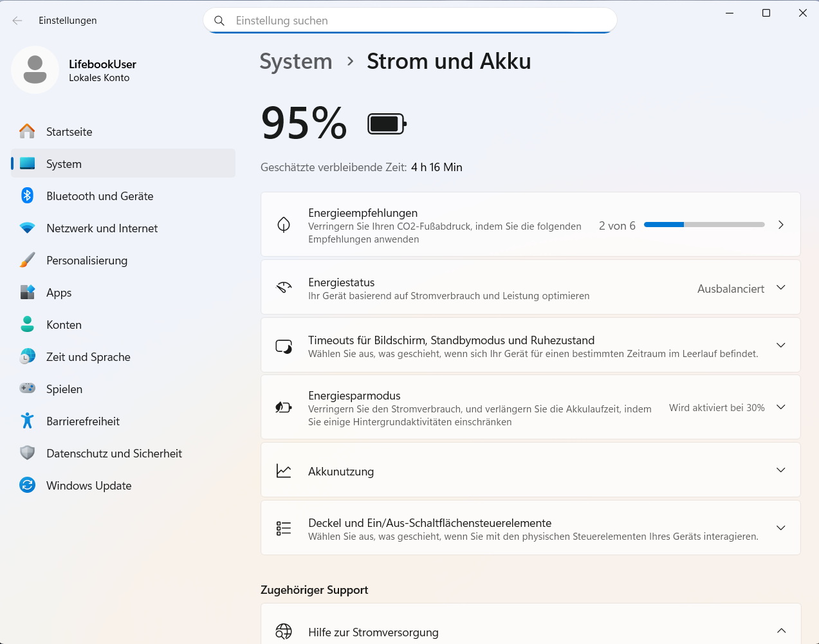
Task: Click the LifebookUser profile avatar
Action: pyautogui.click(x=35, y=69)
